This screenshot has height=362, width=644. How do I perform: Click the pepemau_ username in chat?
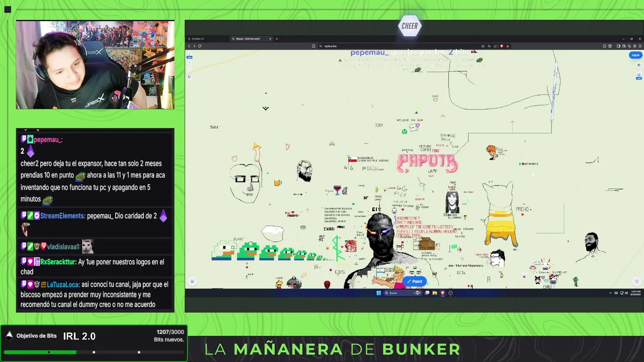48,140
